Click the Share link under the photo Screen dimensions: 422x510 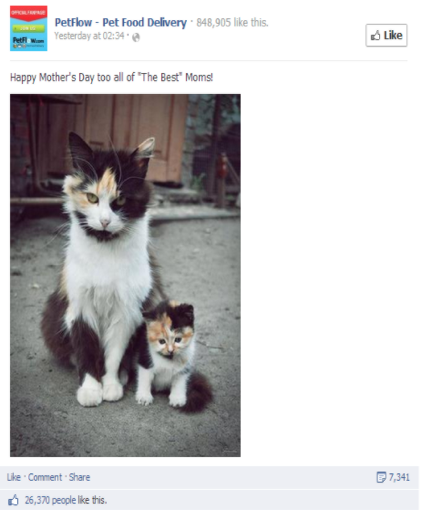(x=79, y=477)
